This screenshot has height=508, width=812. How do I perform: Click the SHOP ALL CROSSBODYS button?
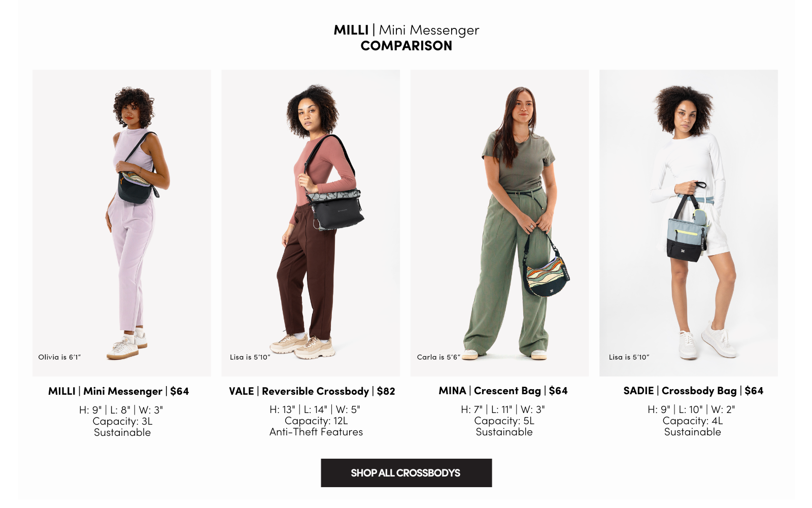(406, 473)
